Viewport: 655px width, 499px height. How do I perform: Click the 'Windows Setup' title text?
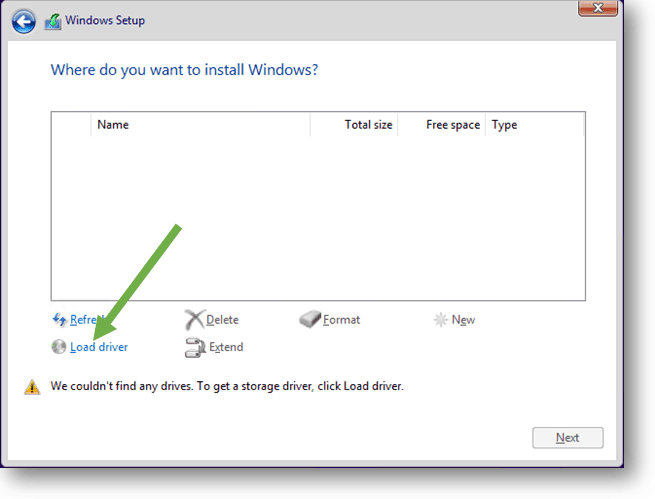click(x=105, y=20)
